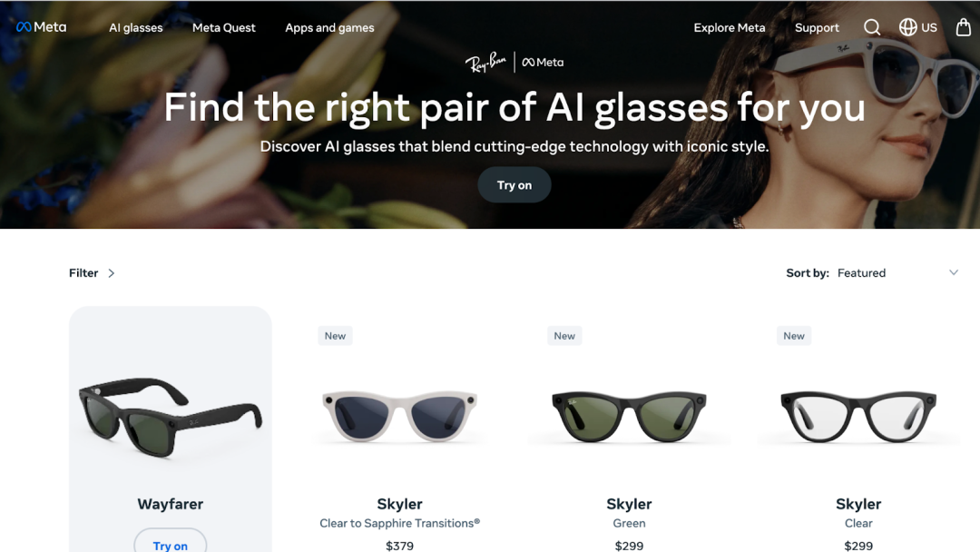Click Try on under Wayfarer
The width and height of the screenshot is (980, 552).
pos(170,541)
